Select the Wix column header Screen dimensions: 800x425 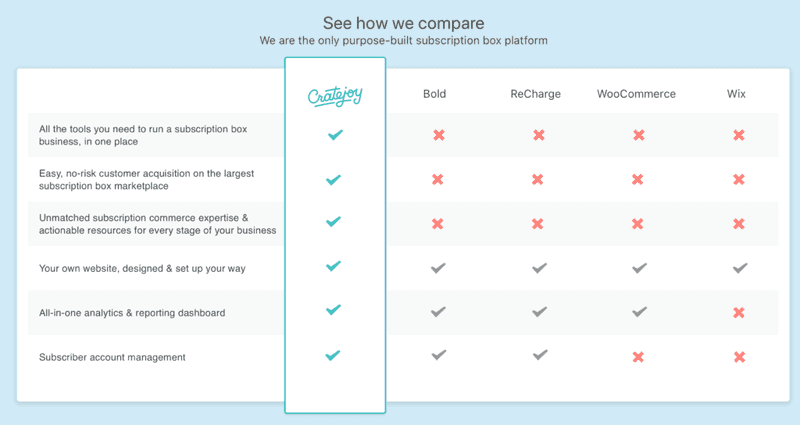(737, 94)
